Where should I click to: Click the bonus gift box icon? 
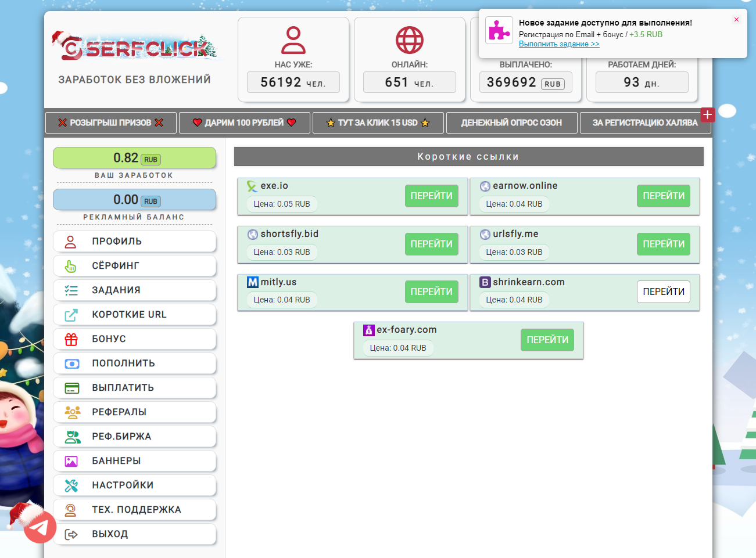[71, 339]
